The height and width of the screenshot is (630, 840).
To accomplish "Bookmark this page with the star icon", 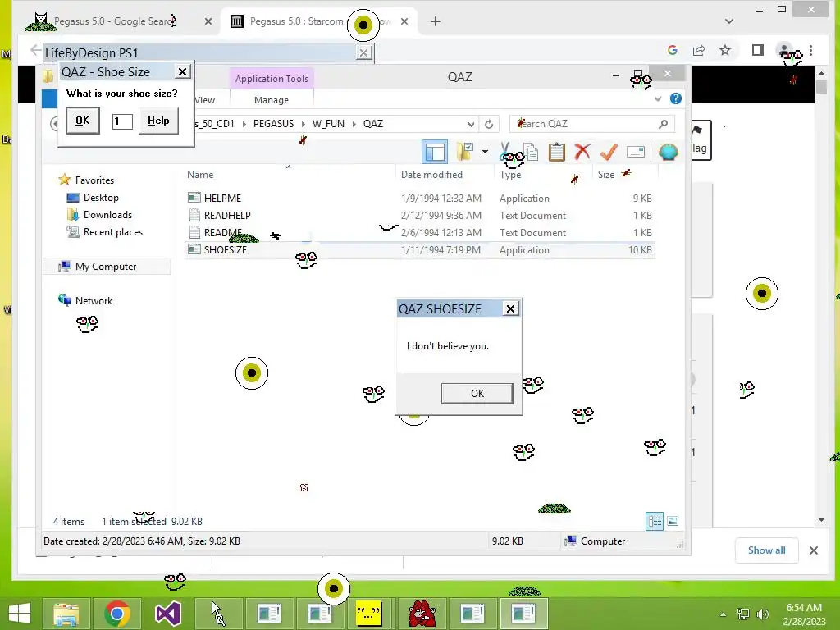I will (x=725, y=50).
